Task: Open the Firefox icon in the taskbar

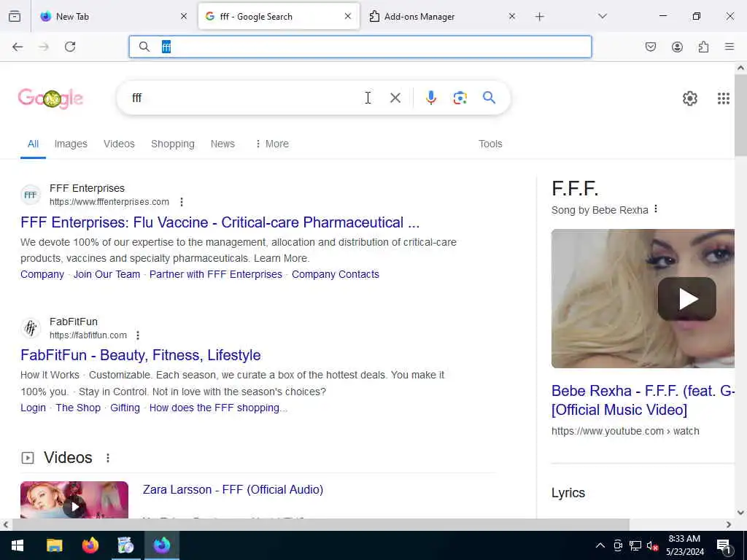Action: [x=90, y=545]
